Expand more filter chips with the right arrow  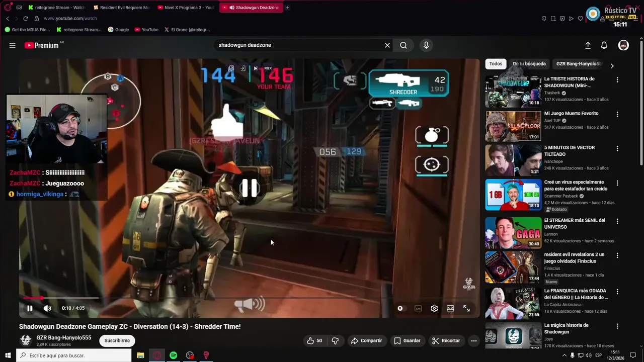click(x=612, y=65)
